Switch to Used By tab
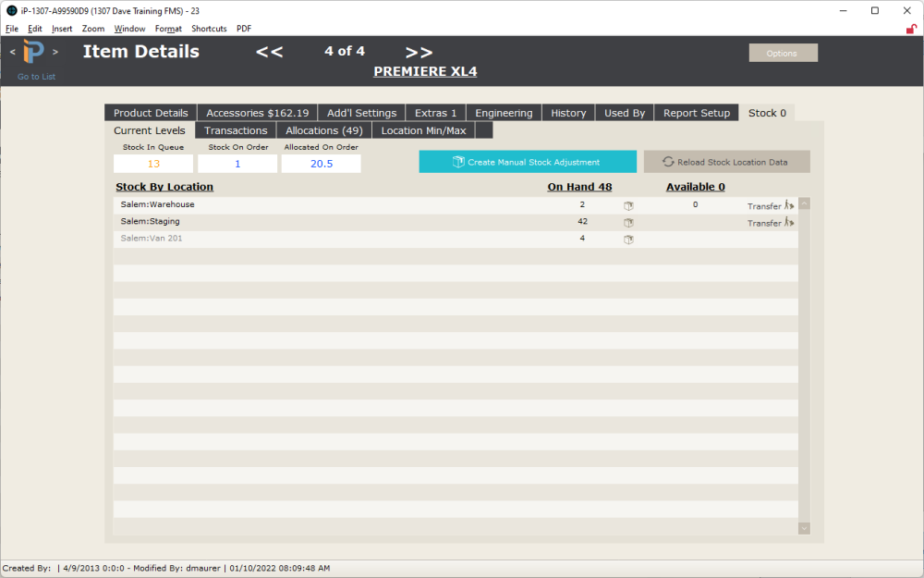Screen dimensions: 924x578 coord(625,113)
